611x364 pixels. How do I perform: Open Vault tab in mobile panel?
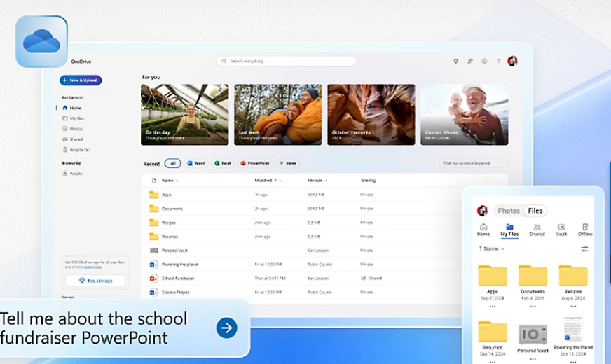tap(561, 230)
